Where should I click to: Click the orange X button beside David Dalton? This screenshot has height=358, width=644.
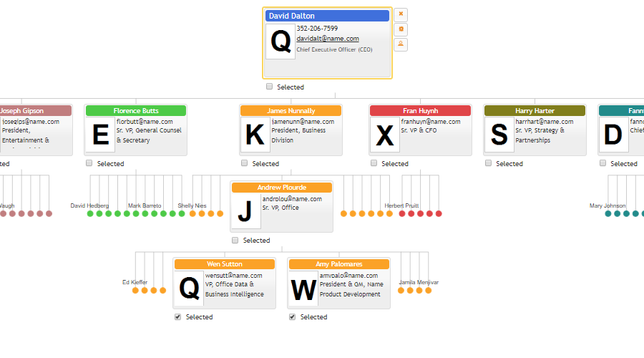pyautogui.click(x=401, y=14)
